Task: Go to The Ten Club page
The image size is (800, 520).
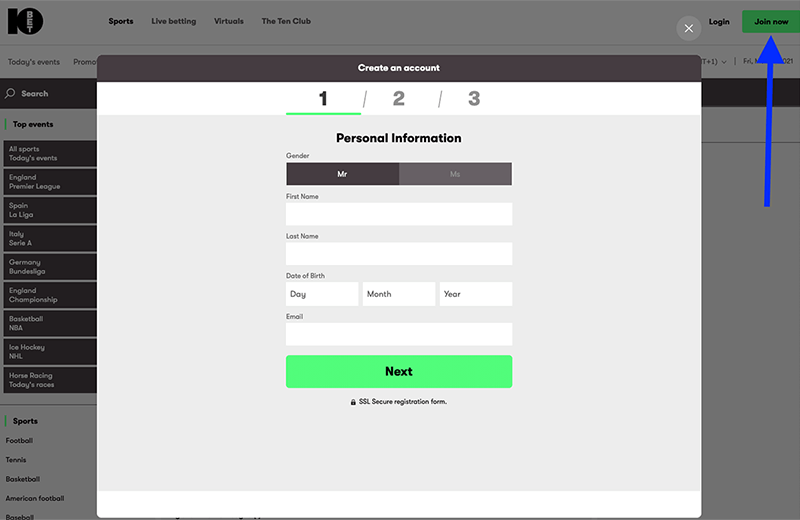Action: [286, 21]
